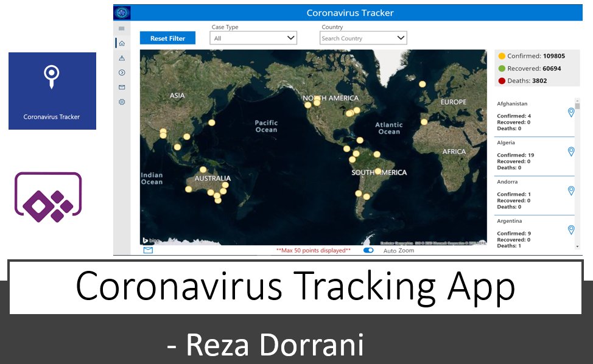Click the Deaths: 3802 total
Viewport: 593px width, 364px height.
pyautogui.click(x=527, y=80)
